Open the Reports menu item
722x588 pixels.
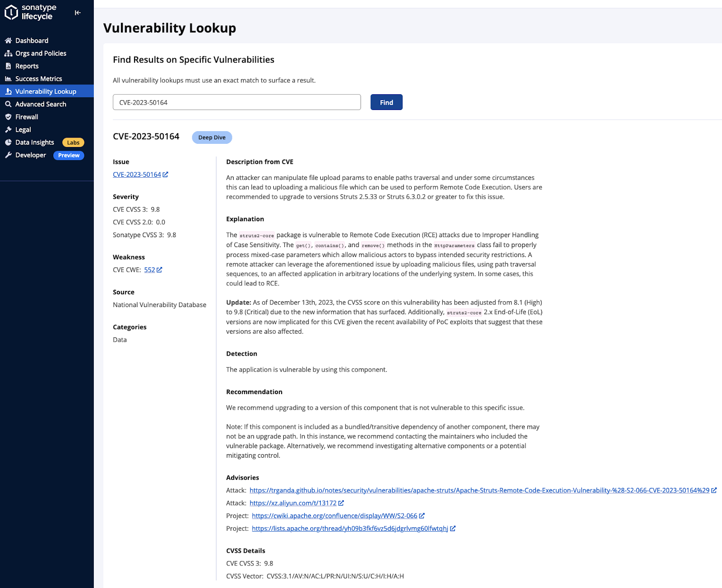(x=27, y=66)
